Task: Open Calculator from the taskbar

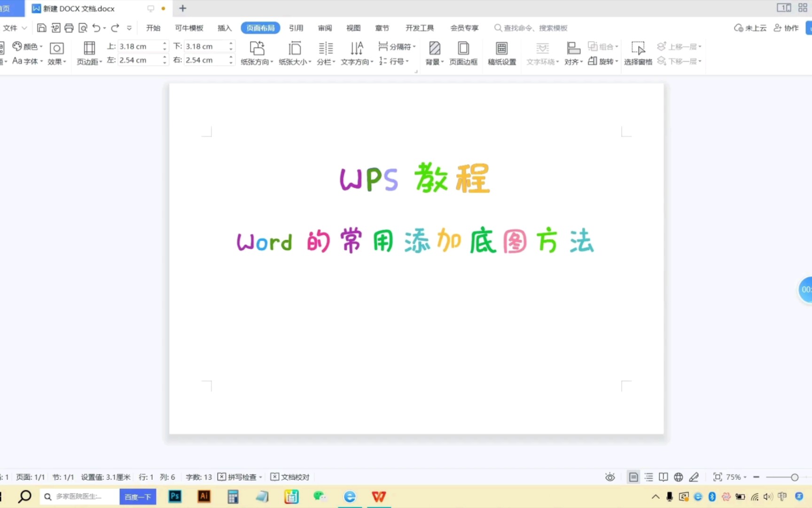Action: point(233,496)
